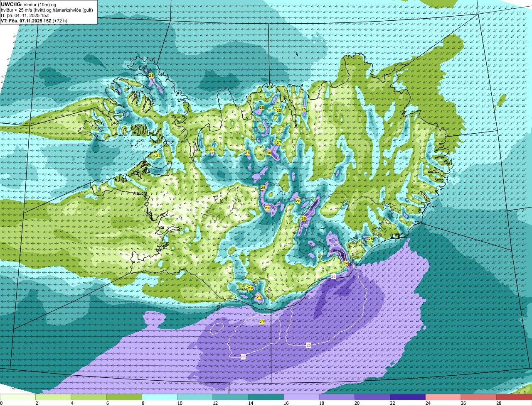Click the legend scale tick label 14
Screen dimensions: 532x406
coord(251,403)
